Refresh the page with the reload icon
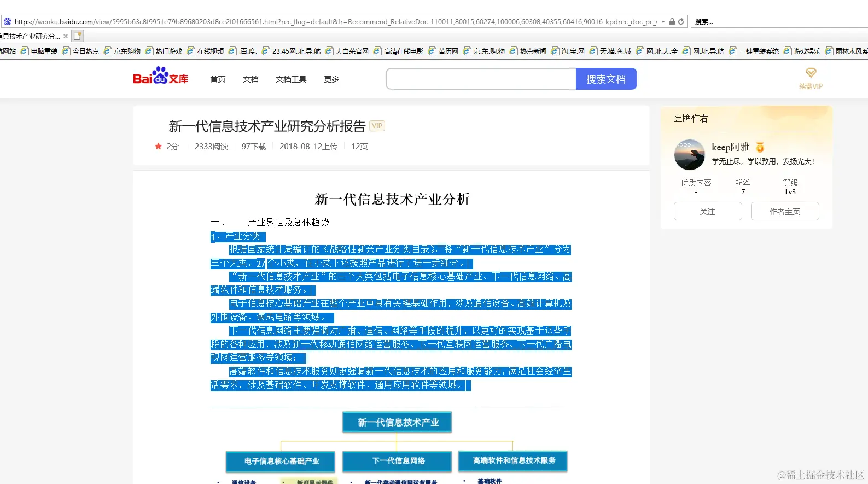 point(681,22)
